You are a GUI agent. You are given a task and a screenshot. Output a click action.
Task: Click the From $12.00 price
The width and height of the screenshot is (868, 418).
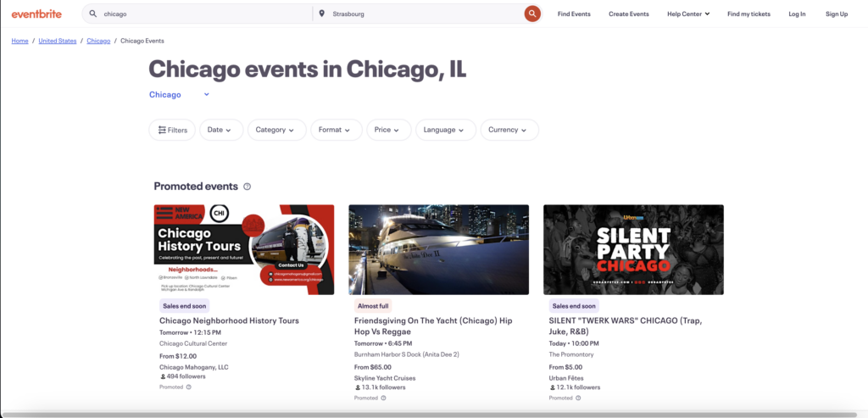[x=178, y=356]
